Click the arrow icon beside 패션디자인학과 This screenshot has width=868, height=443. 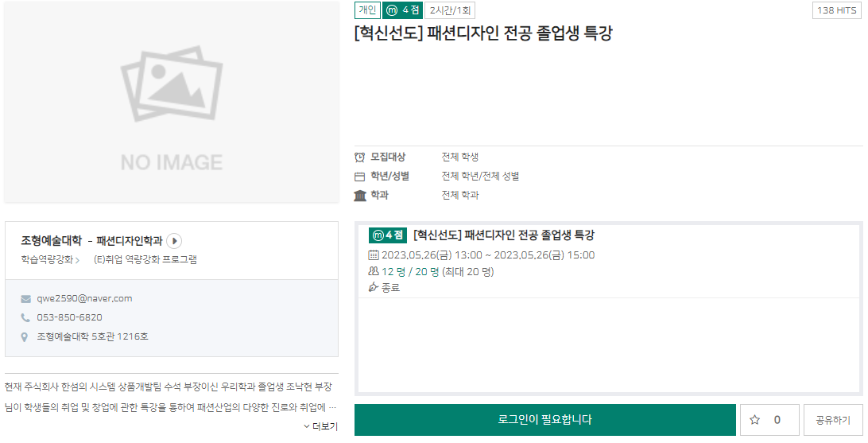(175, 241)
